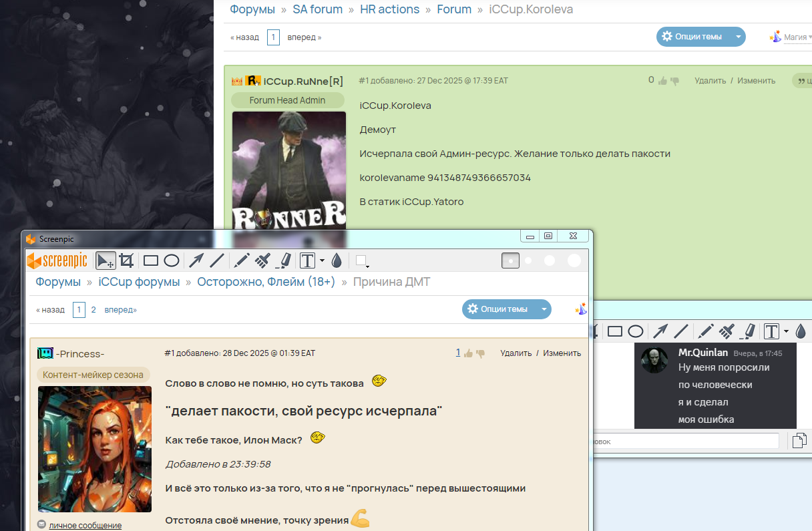Select the text tool in back Screenpic window
Viewport: 812px width, 531px height.
(x=772, y=331)
